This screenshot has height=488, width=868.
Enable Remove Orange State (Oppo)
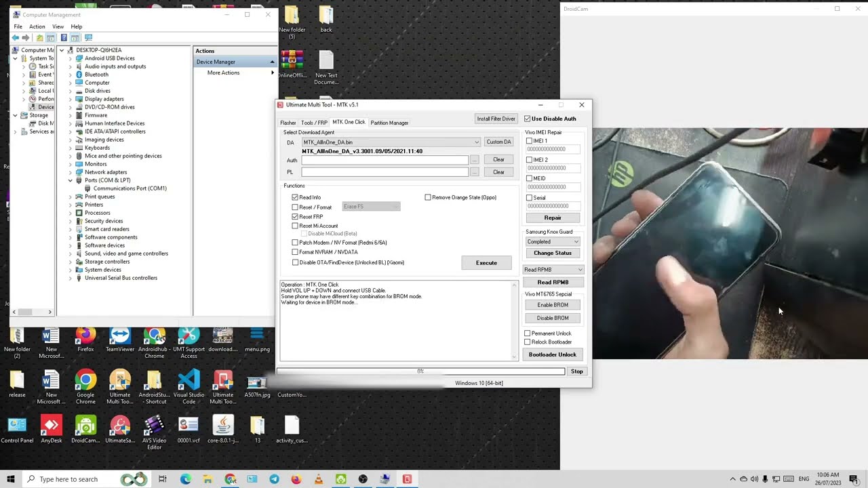click(428, 197)
